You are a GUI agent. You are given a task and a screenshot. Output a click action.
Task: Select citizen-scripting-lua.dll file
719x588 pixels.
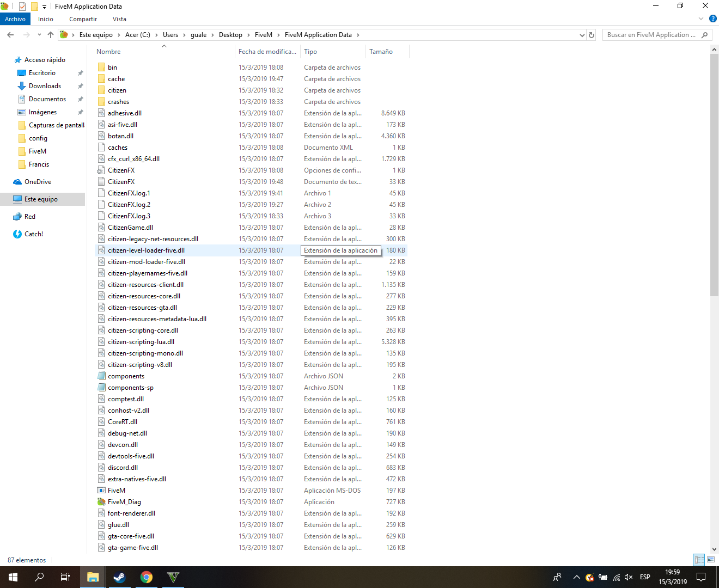(141, 342)
